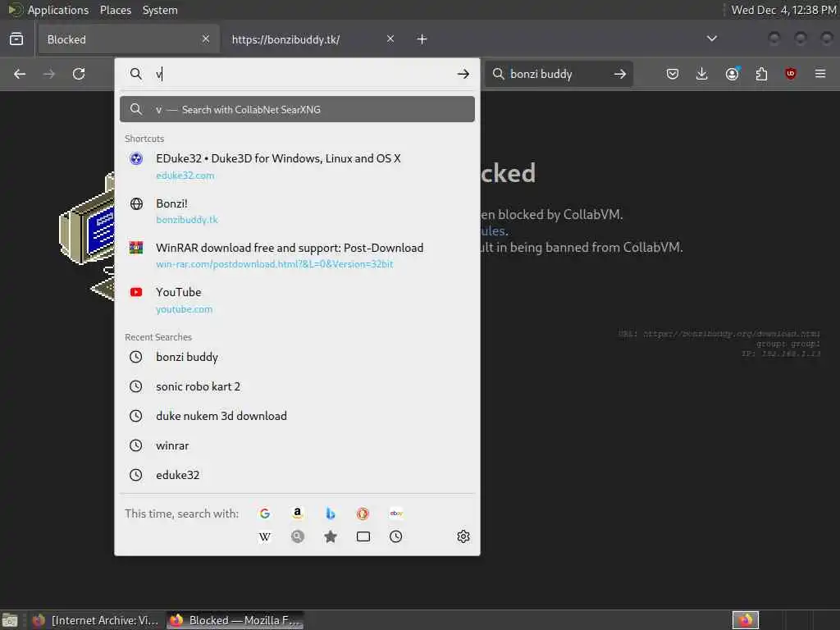Open the Applications menu

48,10
